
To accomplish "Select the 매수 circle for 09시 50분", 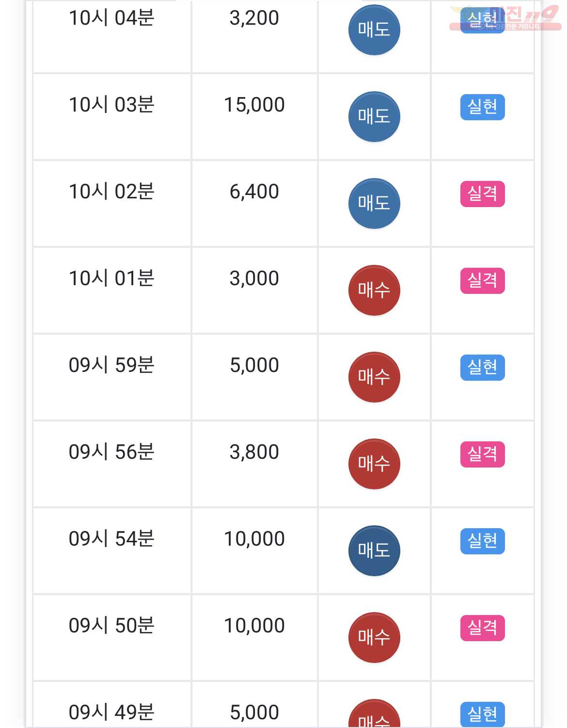I will click(374, 638).
